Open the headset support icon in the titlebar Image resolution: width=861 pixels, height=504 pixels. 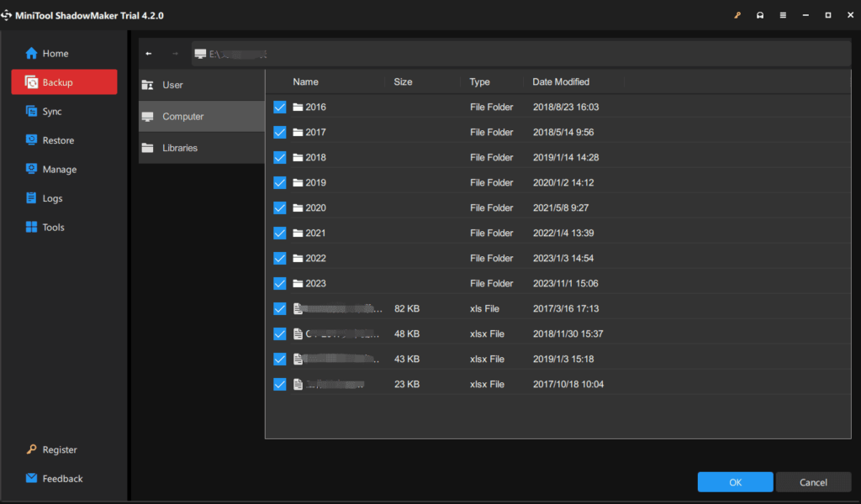[761, 14]
